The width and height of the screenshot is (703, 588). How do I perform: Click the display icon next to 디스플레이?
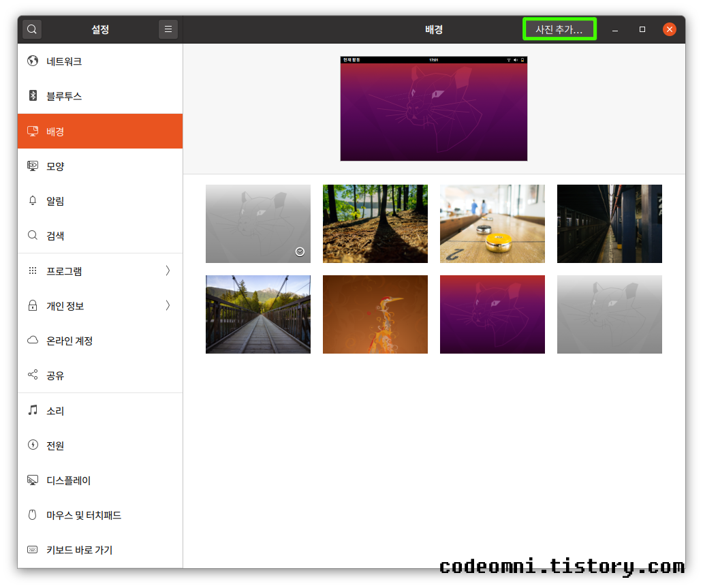(33, 480)
